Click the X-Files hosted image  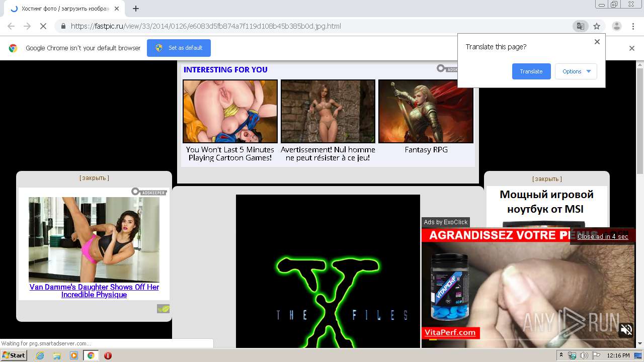click(328, 271)
